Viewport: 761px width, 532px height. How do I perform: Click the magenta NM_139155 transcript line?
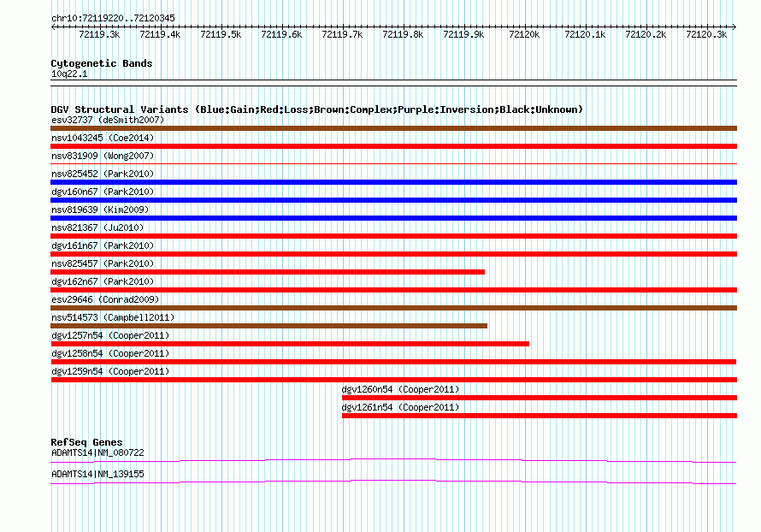pyautogui.click(x=393, y=482)
